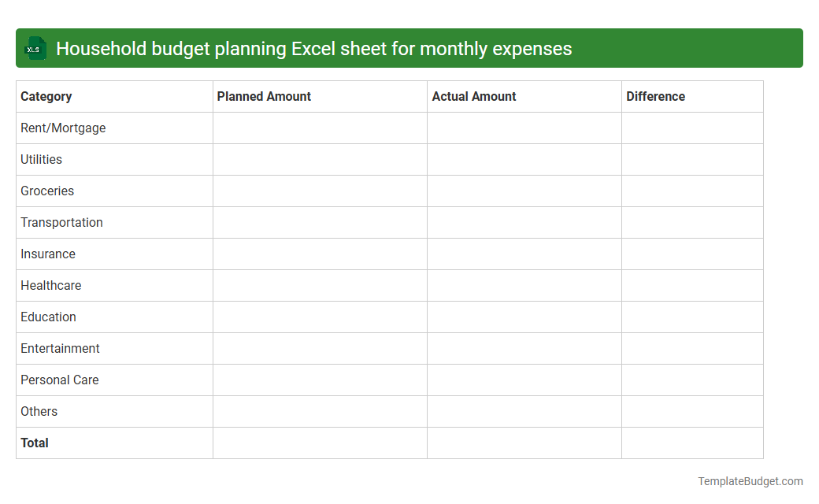Viewport: 819px width, 504px height.
Task: Click the Insurance category label
Action: (48, 254)
